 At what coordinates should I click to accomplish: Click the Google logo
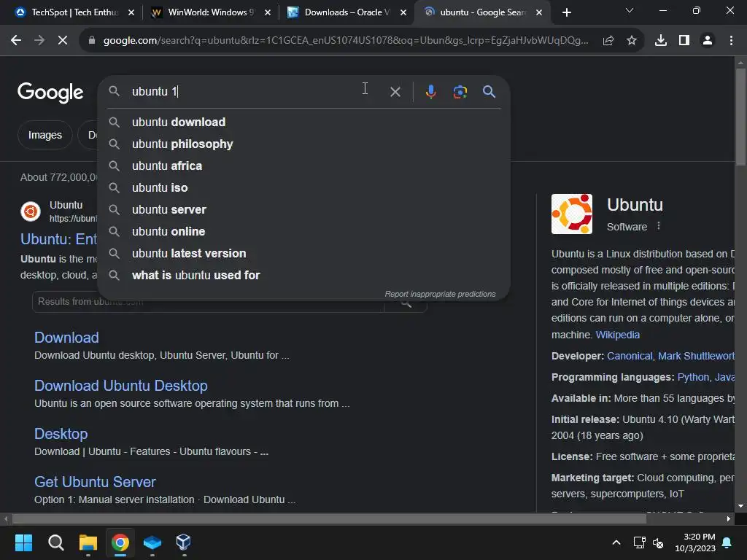(50, 92)
